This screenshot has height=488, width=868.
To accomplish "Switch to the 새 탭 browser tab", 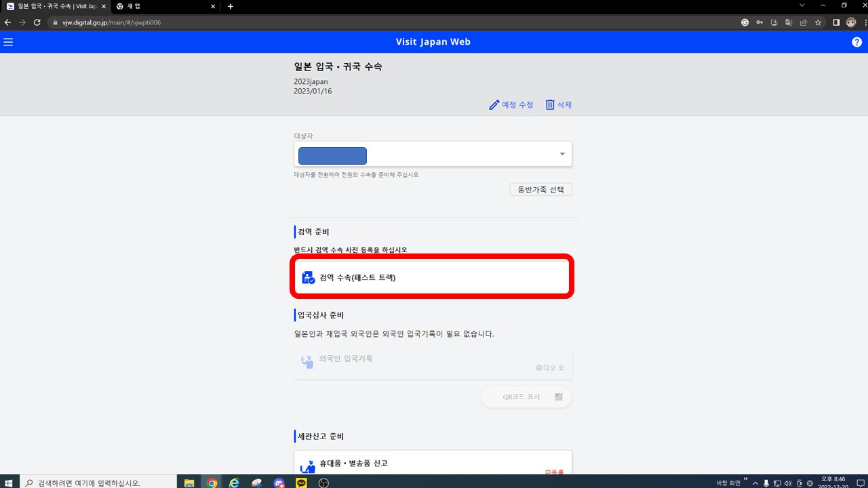I will point(166,6).
